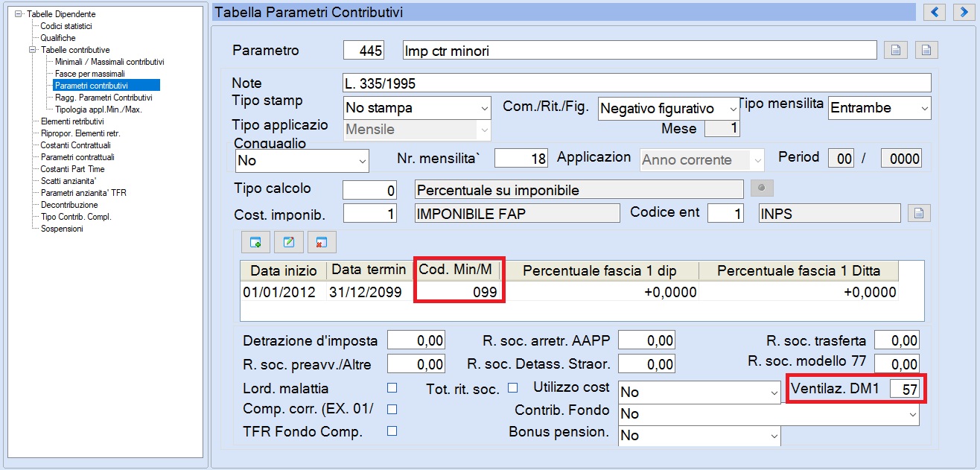Click the Data inizio column header

coord(283,270)
